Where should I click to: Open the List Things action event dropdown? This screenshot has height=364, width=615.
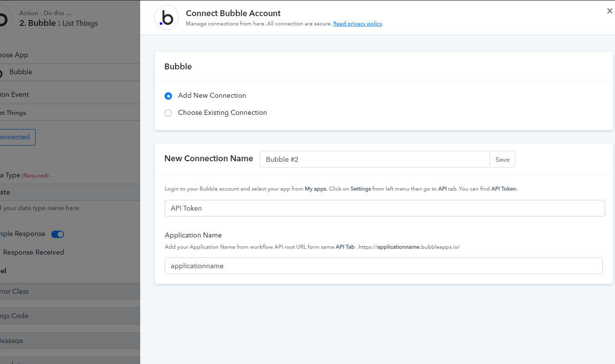click(70, 112)
